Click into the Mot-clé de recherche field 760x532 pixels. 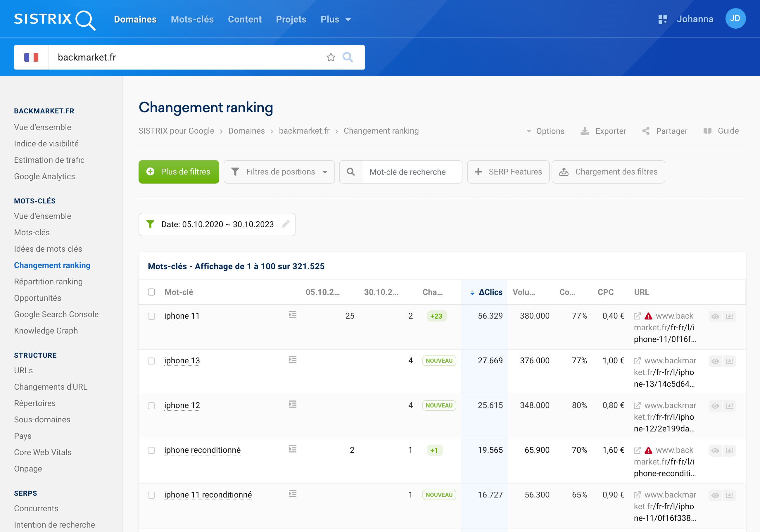click(412, 172)
